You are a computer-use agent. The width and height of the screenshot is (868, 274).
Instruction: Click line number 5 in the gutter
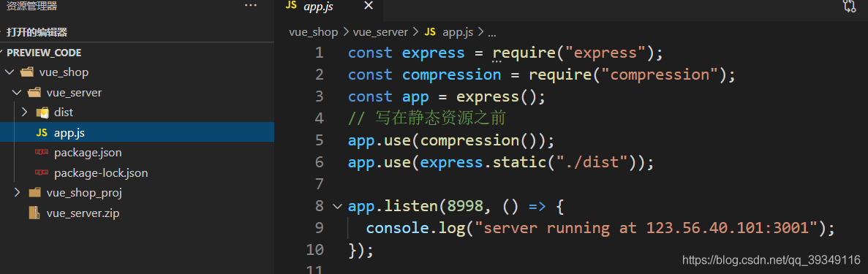tap(319, 140)
